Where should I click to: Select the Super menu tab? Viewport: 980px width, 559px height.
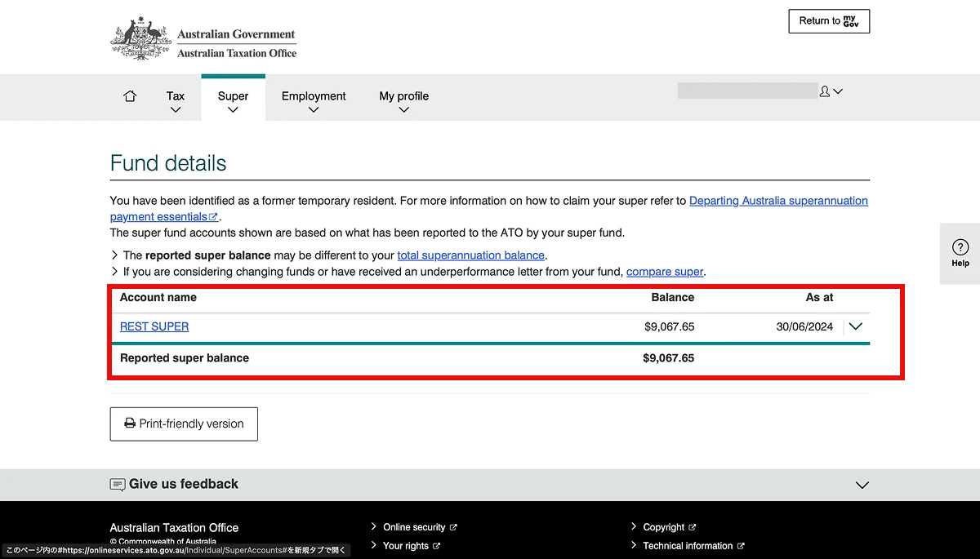pyautogui.click(x=233, y=101)
